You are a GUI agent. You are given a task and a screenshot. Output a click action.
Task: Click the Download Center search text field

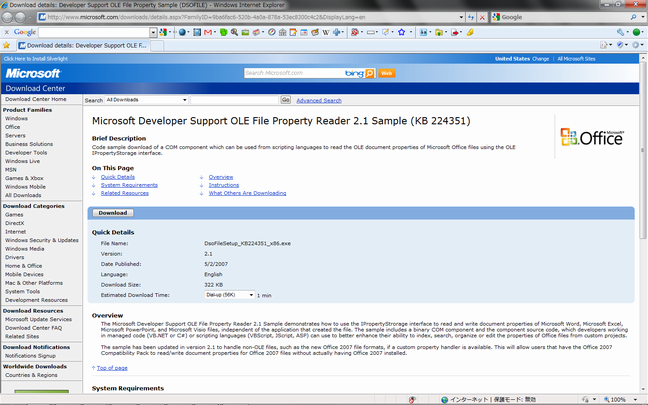tap(234, 100)
